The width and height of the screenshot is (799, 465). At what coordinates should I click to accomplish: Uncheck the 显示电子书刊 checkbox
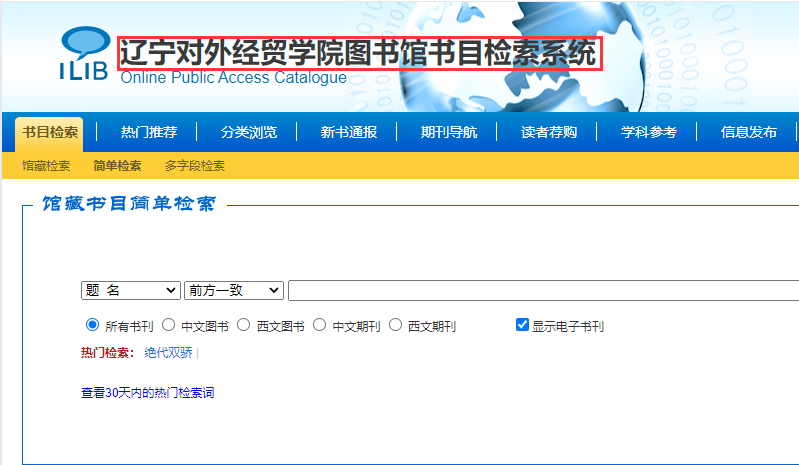pyautogui.click(x=522, y=324)
